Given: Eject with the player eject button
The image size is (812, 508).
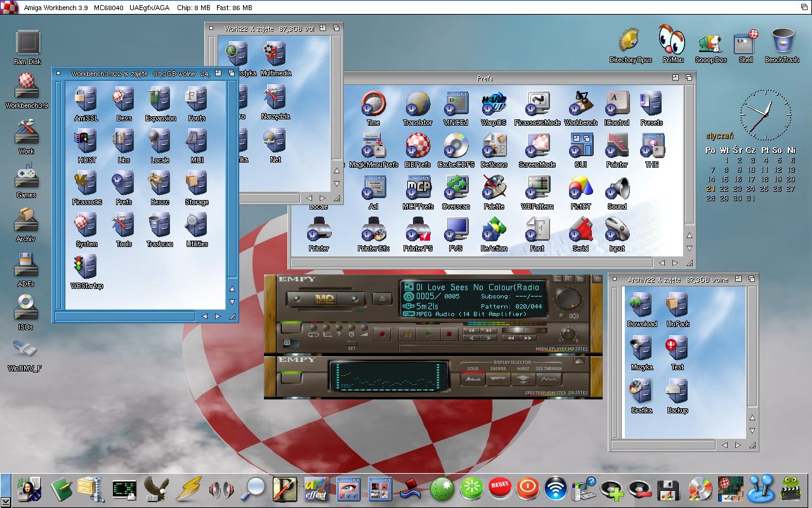Looking at the screenshot, I should pos(382,298).
